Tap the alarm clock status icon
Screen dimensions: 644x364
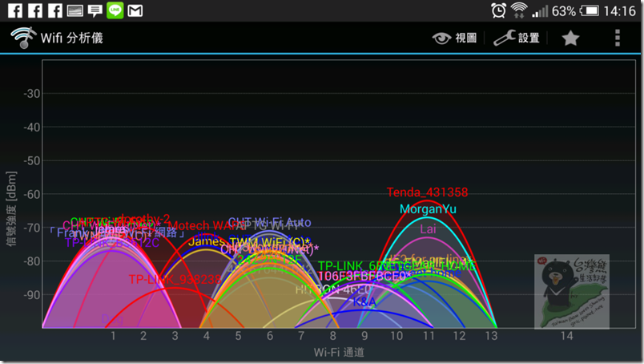click(x=498, y=10)
